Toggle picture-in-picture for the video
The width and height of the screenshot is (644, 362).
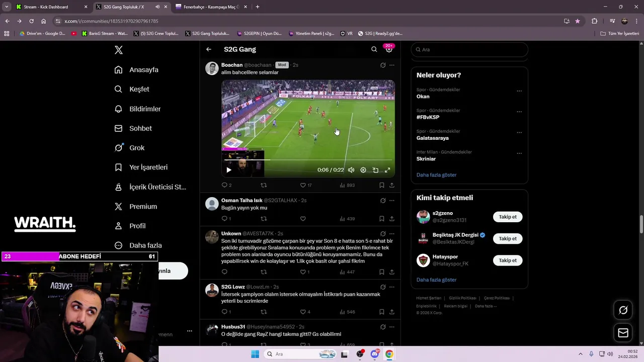pyautogui.click(x=375, y=170)
